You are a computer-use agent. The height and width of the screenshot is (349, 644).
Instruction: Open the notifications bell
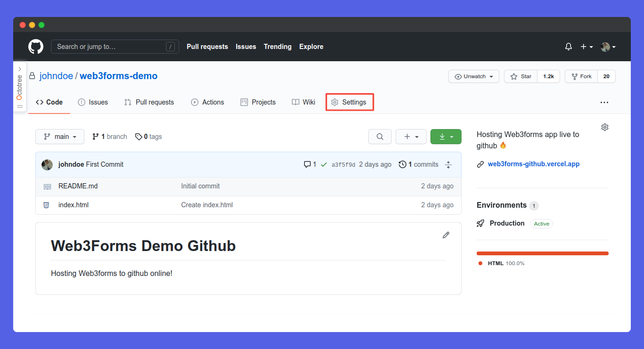tap(569, 47)
